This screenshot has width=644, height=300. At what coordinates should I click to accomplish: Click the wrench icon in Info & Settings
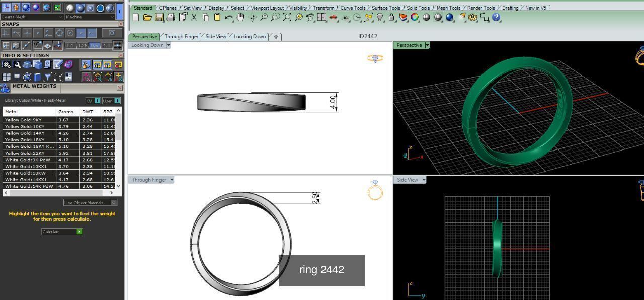click(17, 65)
